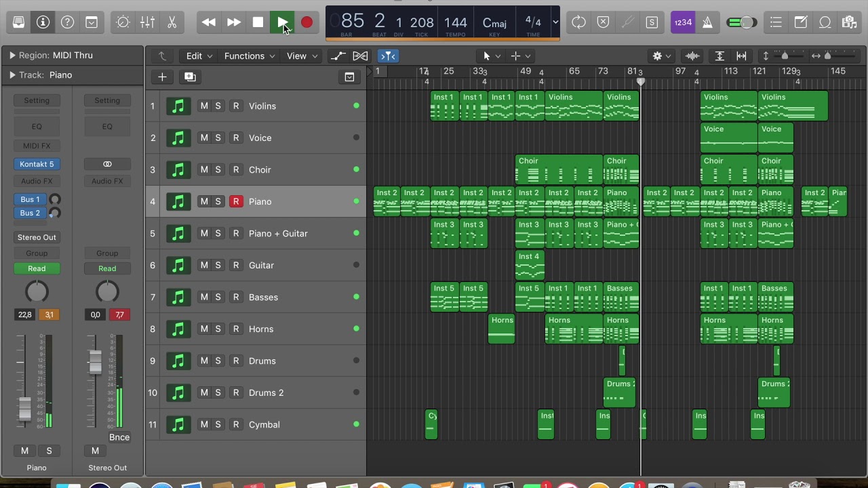868x488 pixels.
Task: Click the Bus 1 send slot
Action: tap(30, 199)
